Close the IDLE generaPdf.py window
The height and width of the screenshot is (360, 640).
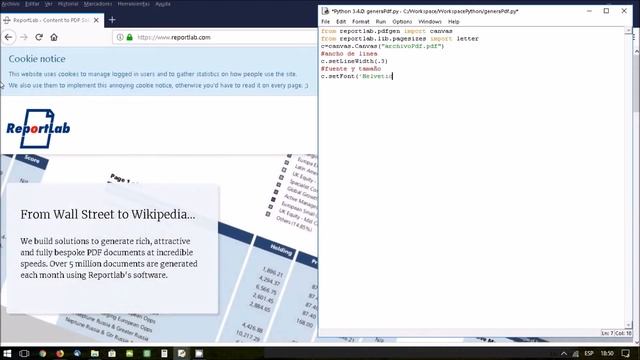pos(624,11)
